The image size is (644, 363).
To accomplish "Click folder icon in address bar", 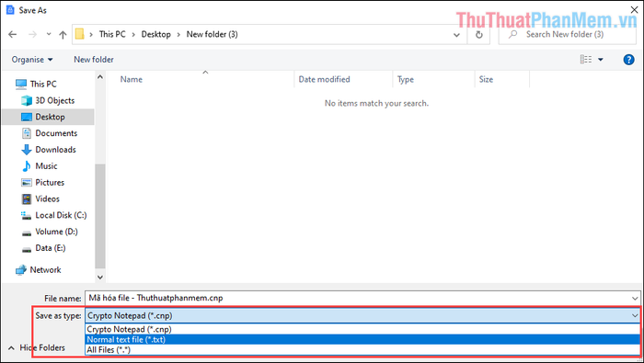I will point(80,34).
